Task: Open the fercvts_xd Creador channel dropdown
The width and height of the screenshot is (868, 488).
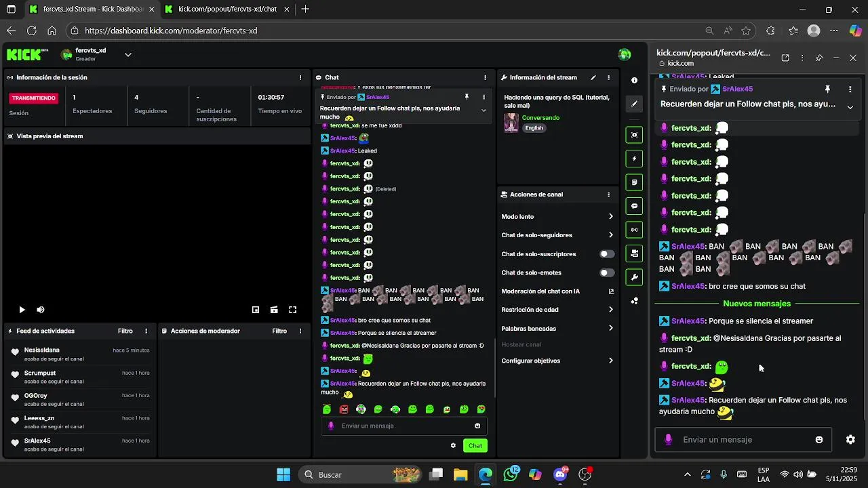Action: (x=127, y=55)
